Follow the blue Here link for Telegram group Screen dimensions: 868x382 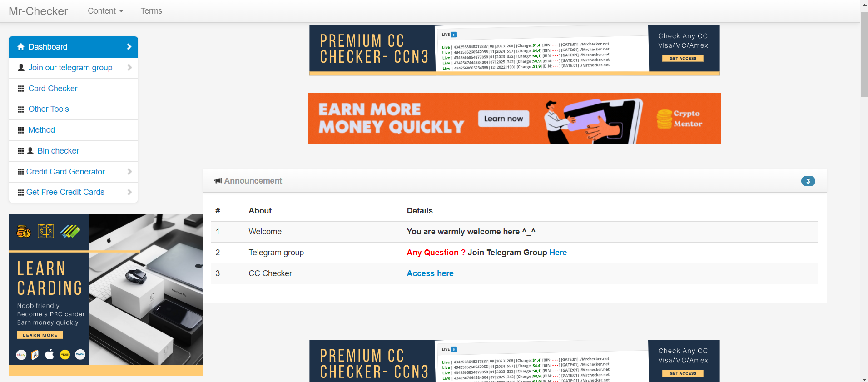(558, 253)
